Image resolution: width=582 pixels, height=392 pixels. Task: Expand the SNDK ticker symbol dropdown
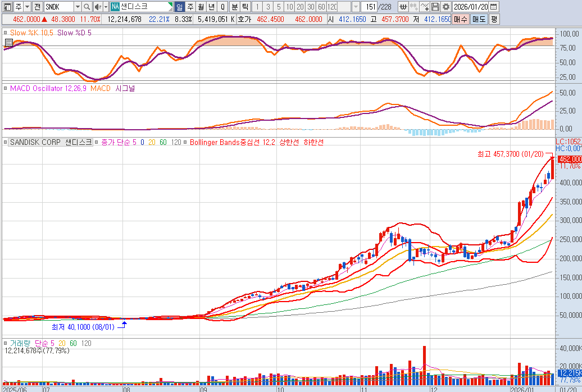pos(78,7)
